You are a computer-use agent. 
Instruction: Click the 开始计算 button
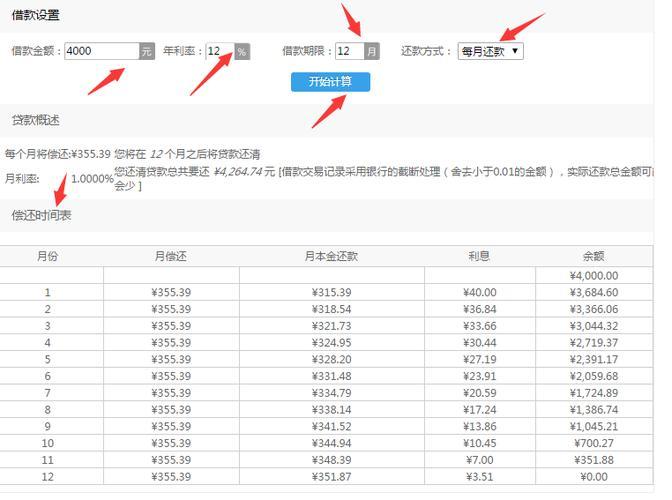pos(330,82)
